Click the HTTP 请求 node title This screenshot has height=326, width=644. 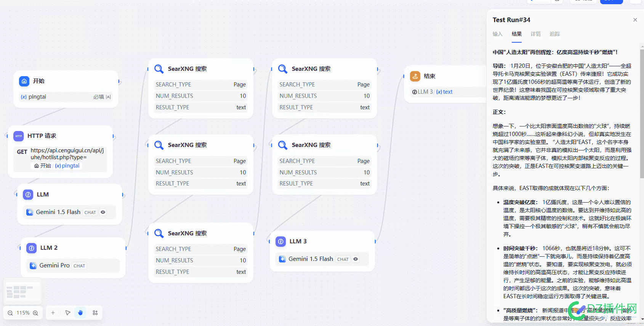[42, 136]
